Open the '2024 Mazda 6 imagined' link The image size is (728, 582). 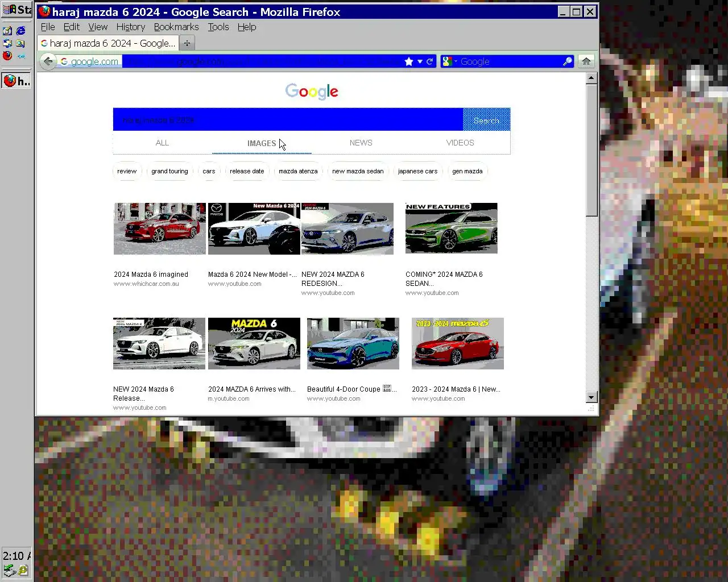tap(151, 275)
